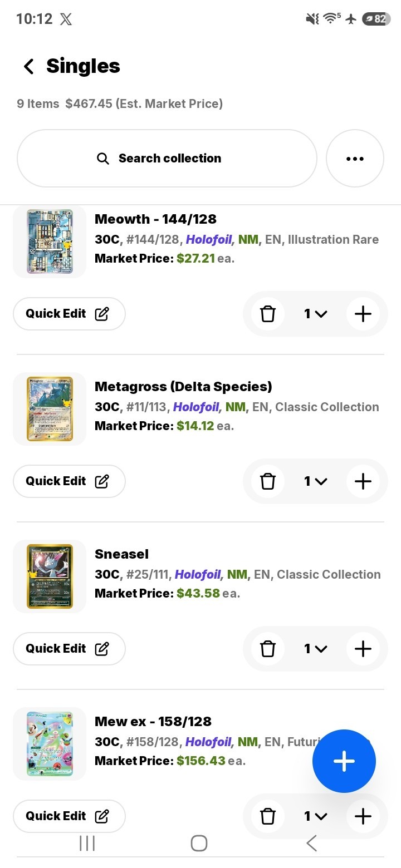Open Quick Edit for Sneasel
Viewport: 401px width, 868px height.
69,649
